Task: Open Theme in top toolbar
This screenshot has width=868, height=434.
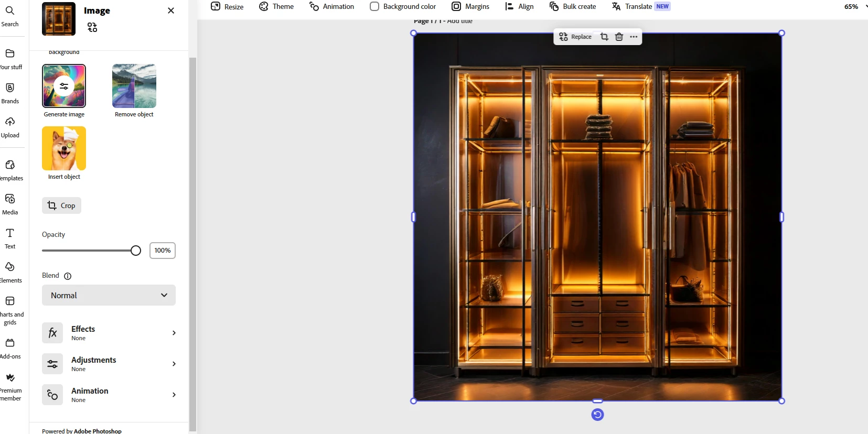Action: coord(276,6)
